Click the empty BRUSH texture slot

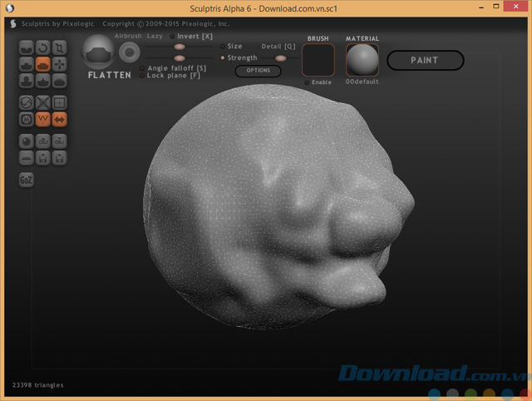318,60
